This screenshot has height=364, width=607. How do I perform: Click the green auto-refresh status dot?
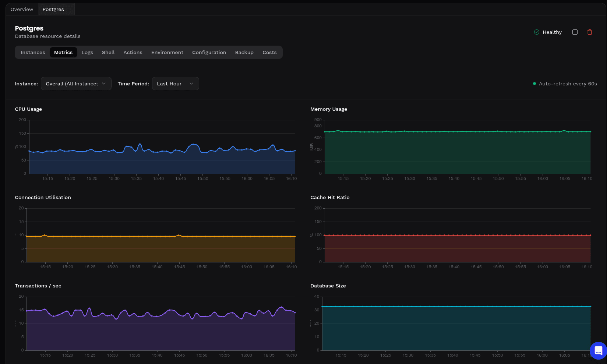click(x=534, y=84)
